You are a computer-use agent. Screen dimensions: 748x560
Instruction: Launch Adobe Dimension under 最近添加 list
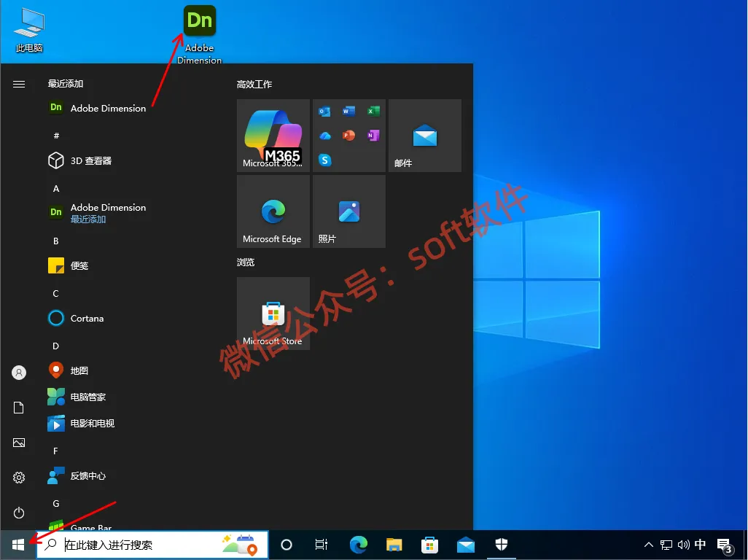[x=97, y=108]
